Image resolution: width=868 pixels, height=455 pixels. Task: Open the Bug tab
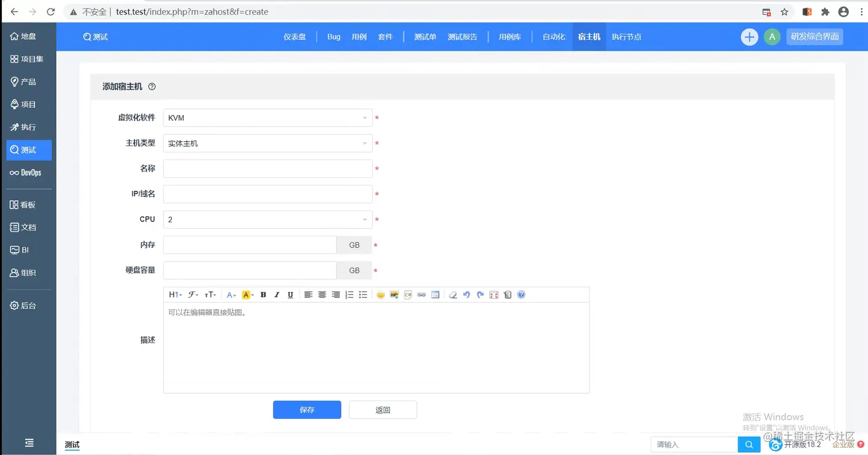tap(334, 37)
